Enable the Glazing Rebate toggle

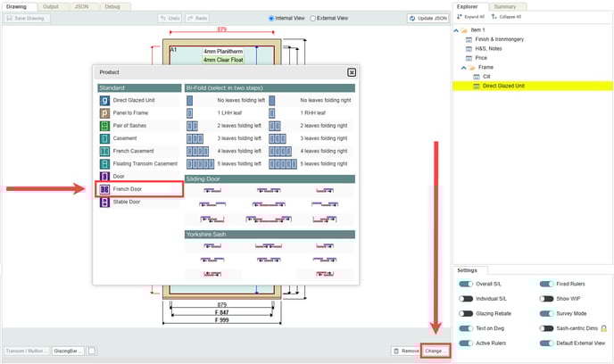tap(466, 313)
